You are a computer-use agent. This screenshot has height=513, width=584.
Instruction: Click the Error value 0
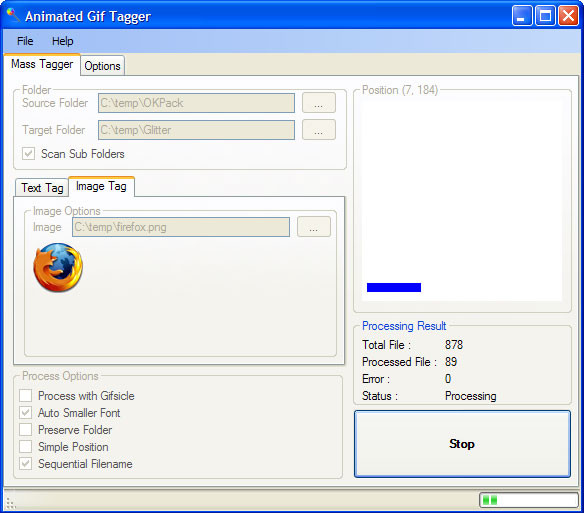(x=448, y=379)
